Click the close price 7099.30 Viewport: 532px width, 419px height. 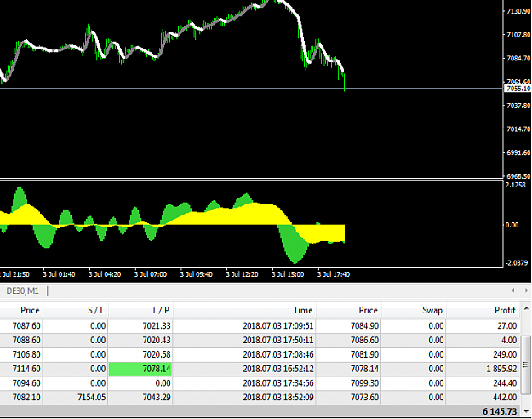(364, 383)
